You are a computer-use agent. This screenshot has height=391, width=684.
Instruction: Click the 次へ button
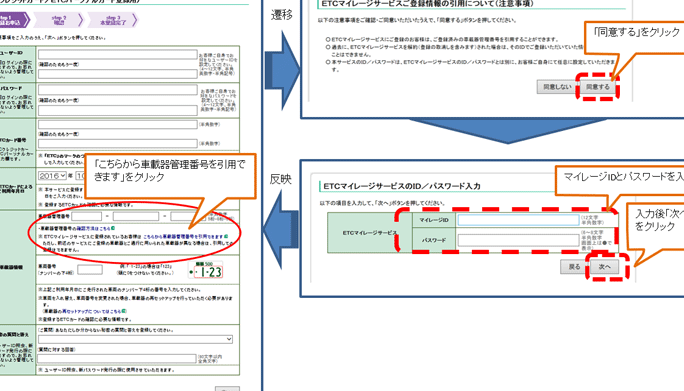click(605, 267)
